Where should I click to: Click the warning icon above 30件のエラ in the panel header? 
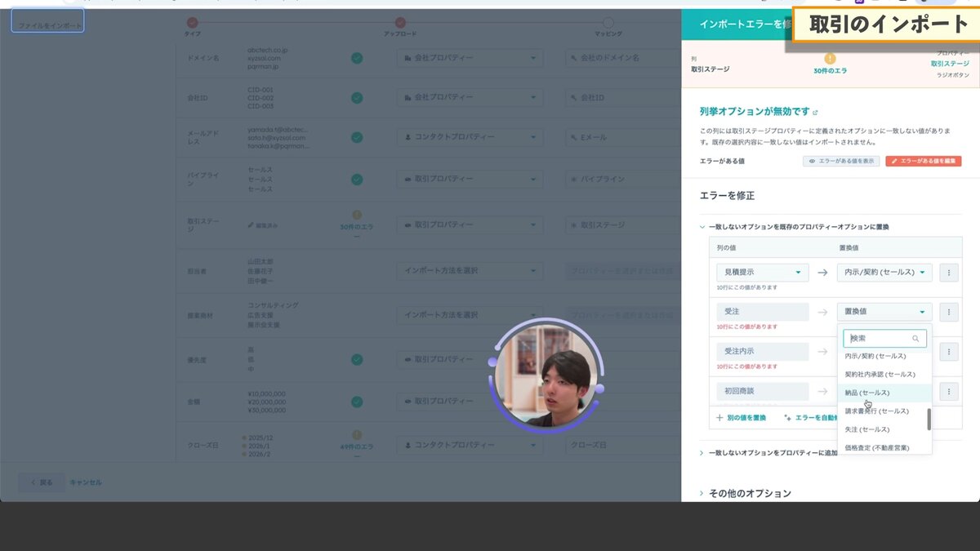830,59
